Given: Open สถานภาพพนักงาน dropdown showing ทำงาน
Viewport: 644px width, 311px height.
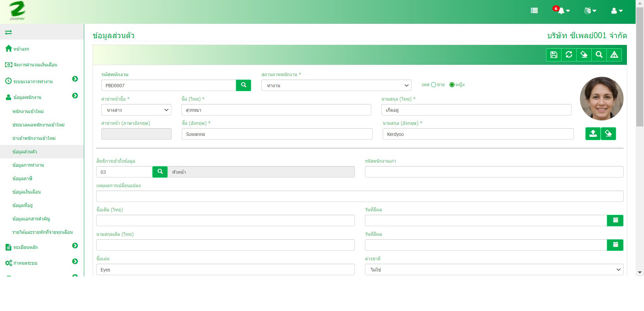Looking at the screenshot, I should tap(336, 85).
